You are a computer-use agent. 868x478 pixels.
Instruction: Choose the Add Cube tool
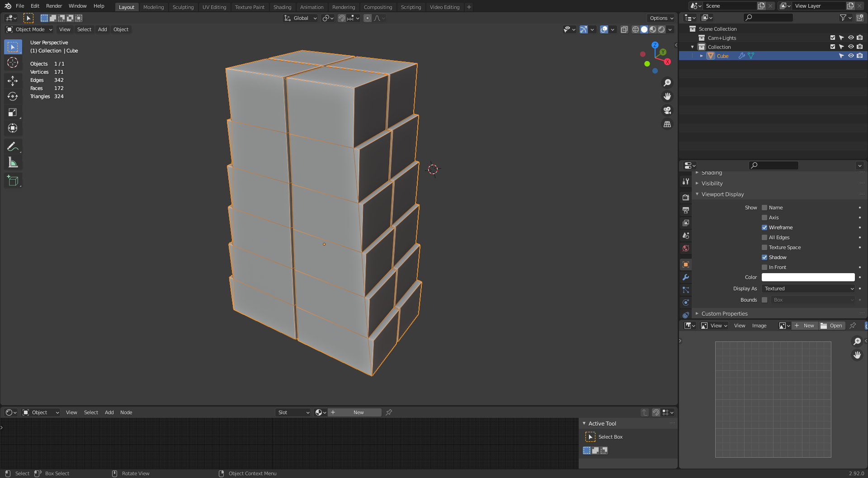pos(13,181)
